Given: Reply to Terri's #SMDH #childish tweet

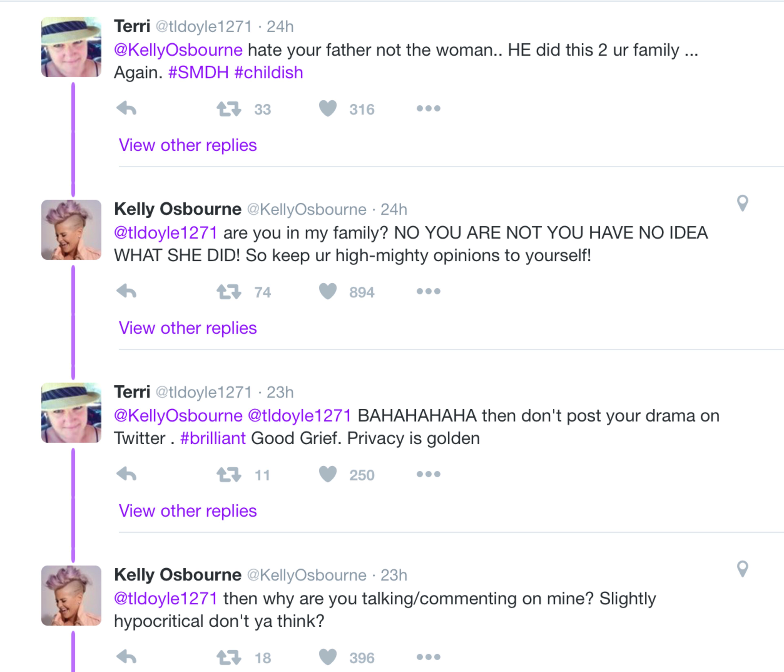Looking at the screenshot, I should pos(126,109).
